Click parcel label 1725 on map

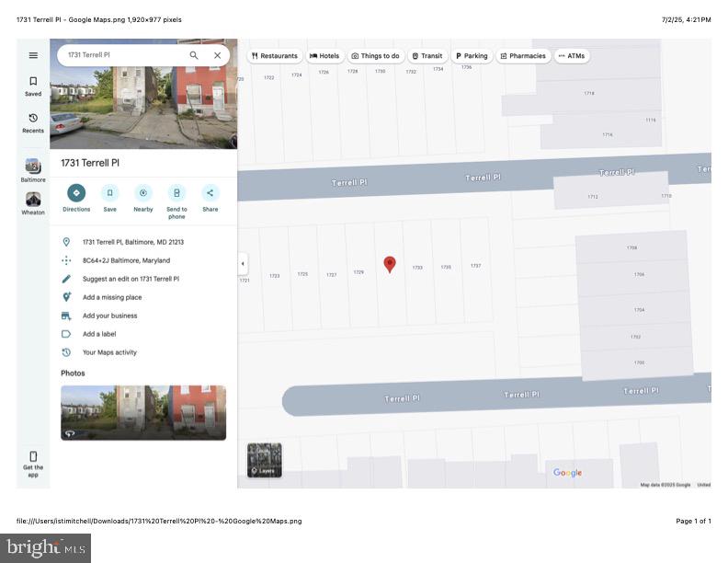tap(302, 274)
